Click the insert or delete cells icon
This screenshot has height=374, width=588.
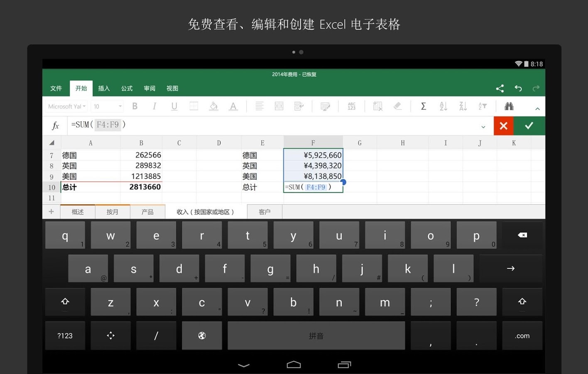378,106
